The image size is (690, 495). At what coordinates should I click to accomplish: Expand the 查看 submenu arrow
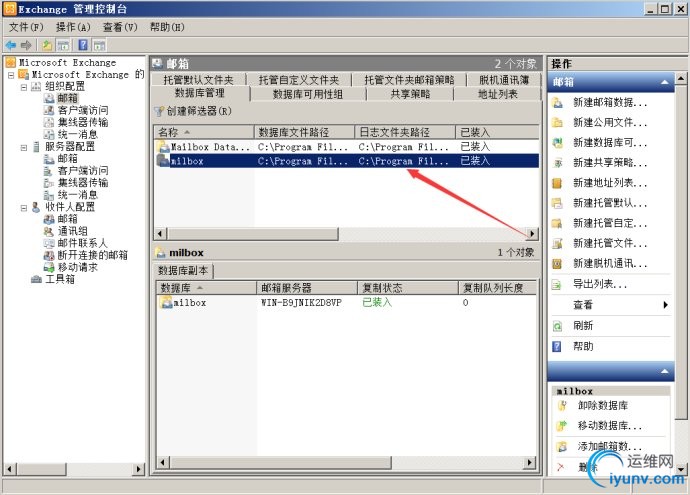pos(665,304)
